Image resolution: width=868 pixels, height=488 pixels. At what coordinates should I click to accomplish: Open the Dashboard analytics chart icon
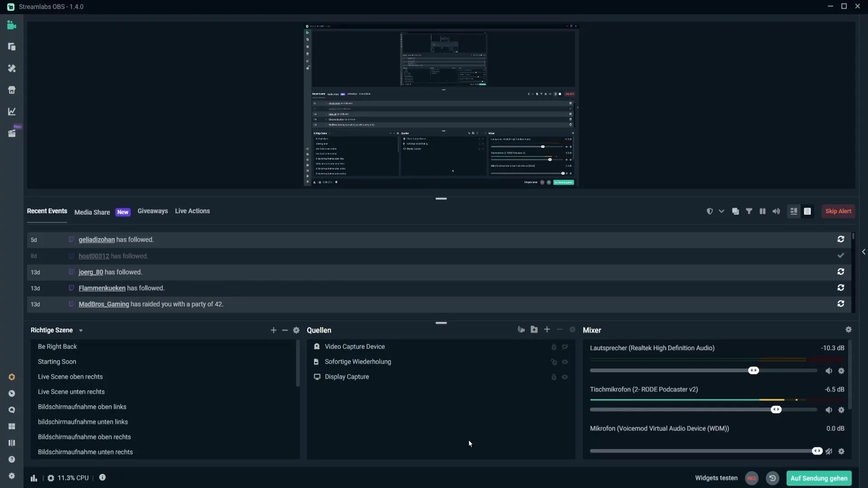12,112
